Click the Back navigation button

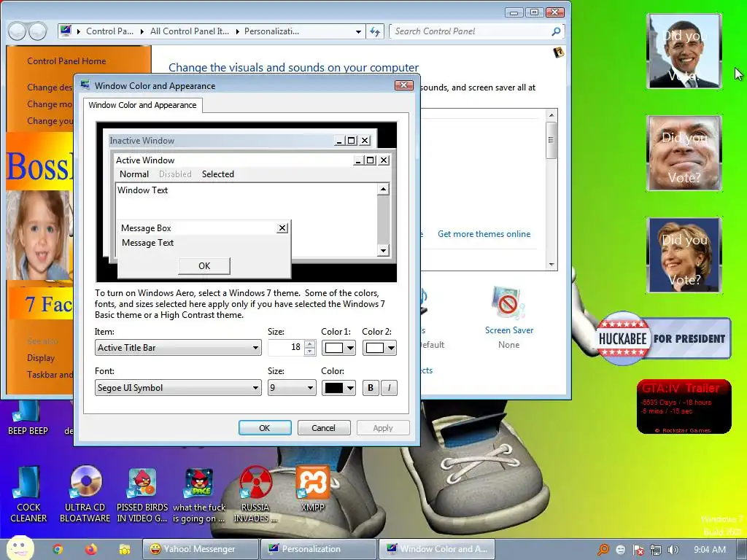[17, 31]
